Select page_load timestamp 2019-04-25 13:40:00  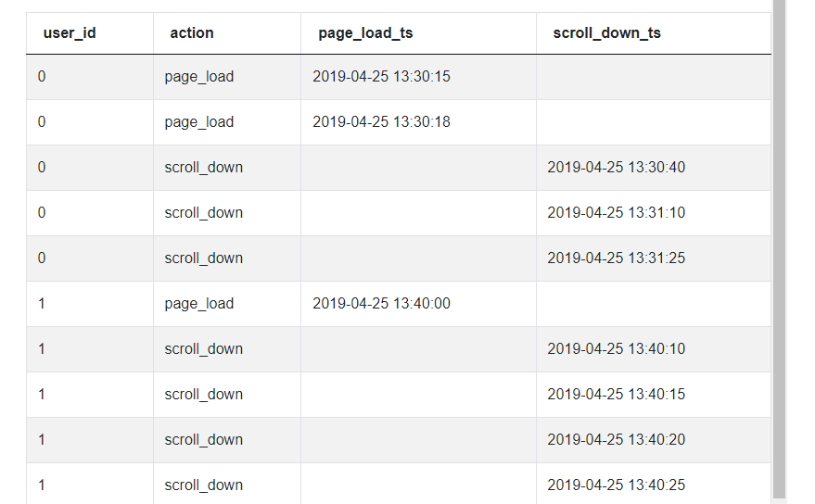(x=381, y=304)
